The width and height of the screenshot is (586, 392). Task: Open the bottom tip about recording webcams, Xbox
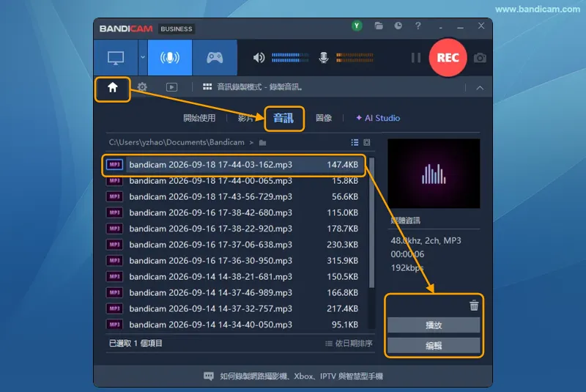[301, 377]
